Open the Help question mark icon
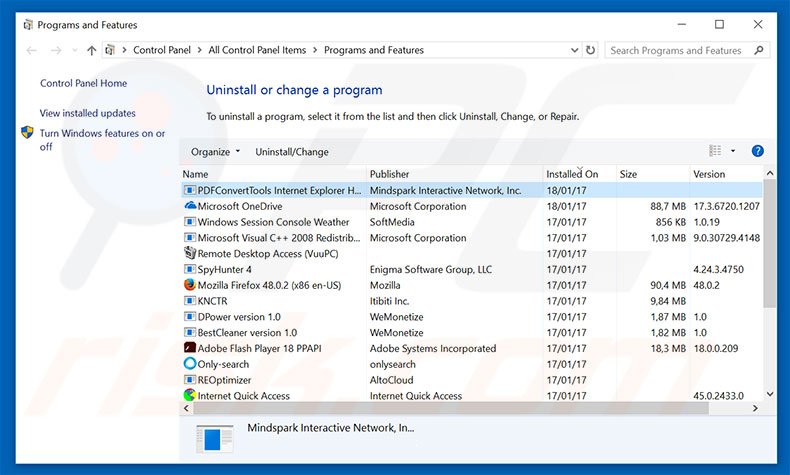The width and height of the screenshot is (790, 475). (757, 151)
